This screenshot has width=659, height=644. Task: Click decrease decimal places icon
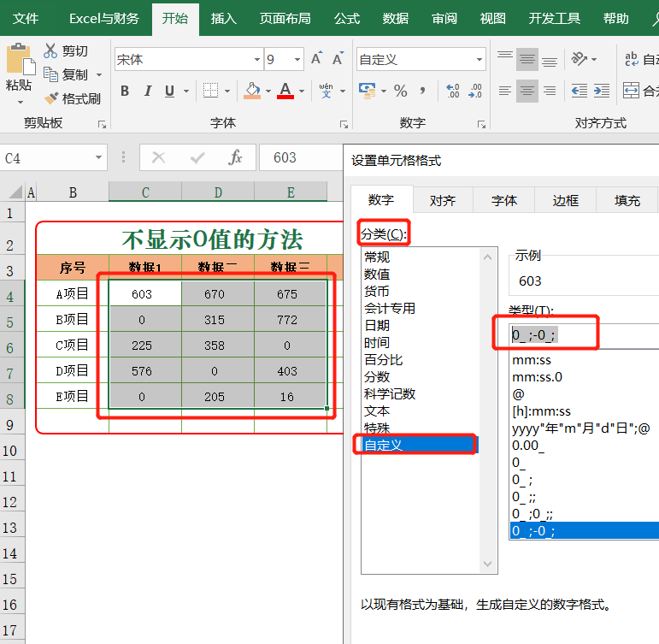coord(475,91)
